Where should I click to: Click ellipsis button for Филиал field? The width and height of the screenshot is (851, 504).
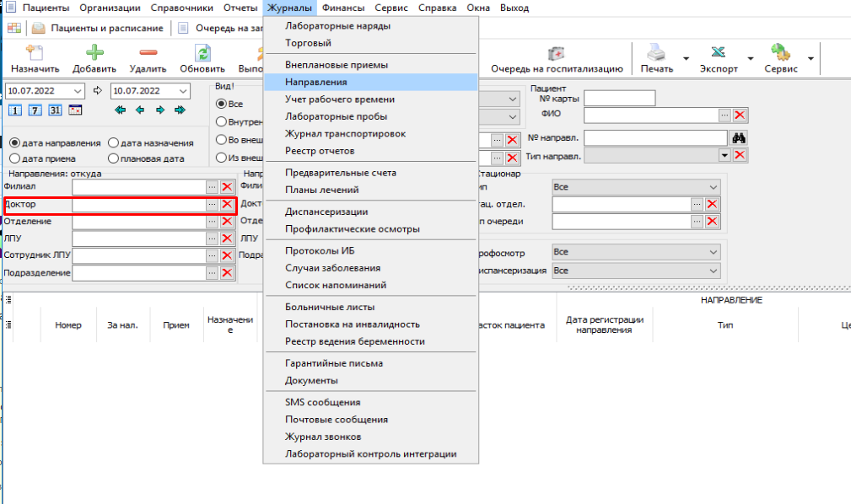(212, 187)
